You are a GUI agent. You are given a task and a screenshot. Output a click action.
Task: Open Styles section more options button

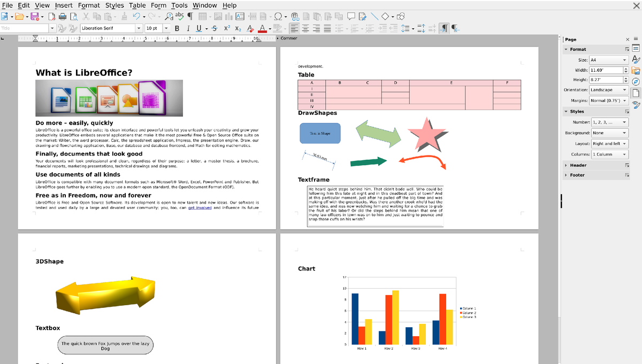click(627, 111)
